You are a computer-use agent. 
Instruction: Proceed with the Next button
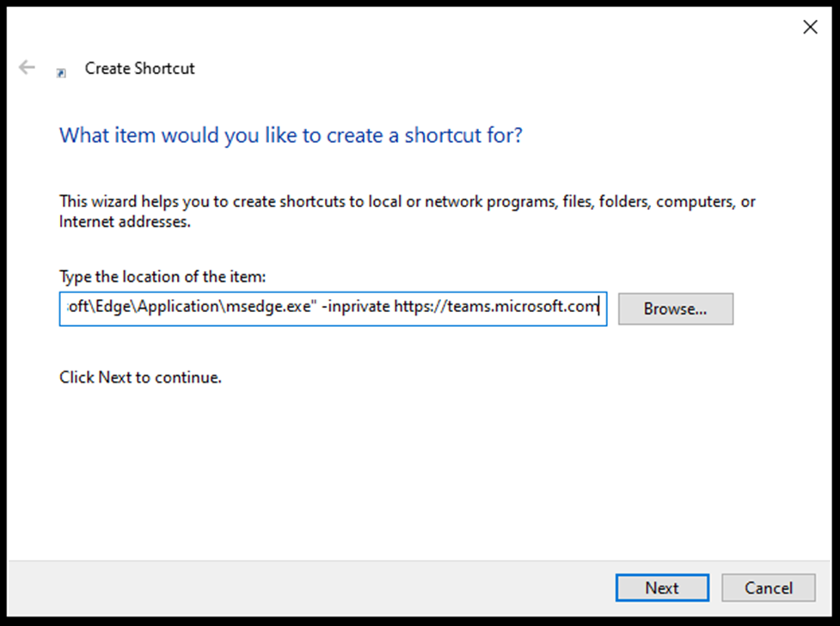(662, 588)
